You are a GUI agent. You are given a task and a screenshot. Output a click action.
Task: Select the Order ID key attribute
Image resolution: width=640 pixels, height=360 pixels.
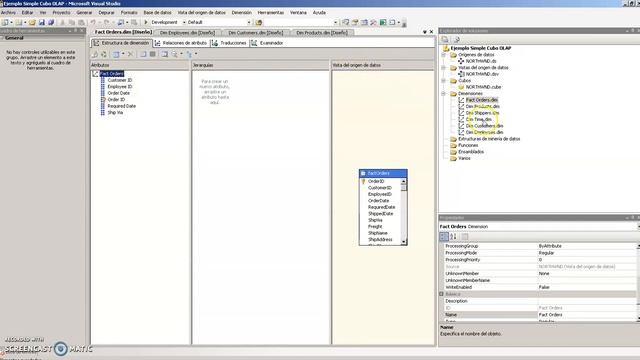pos(116,100)
